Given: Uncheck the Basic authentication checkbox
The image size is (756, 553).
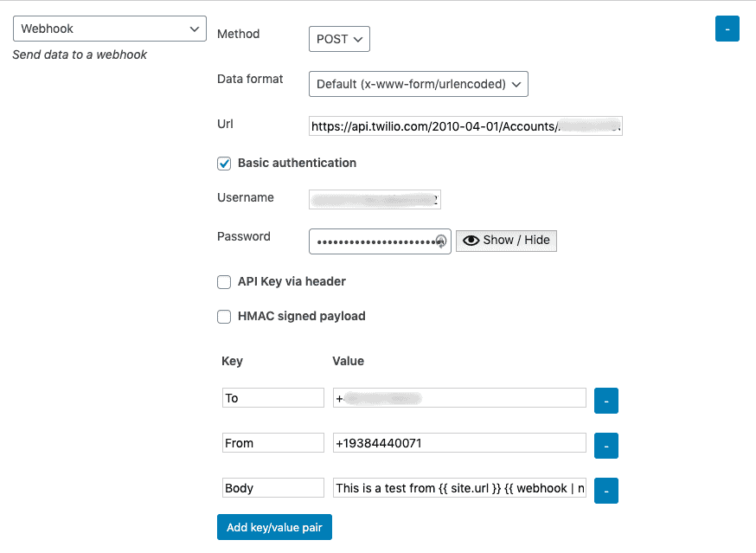Looking at the screenshot, I should (224, 163).
